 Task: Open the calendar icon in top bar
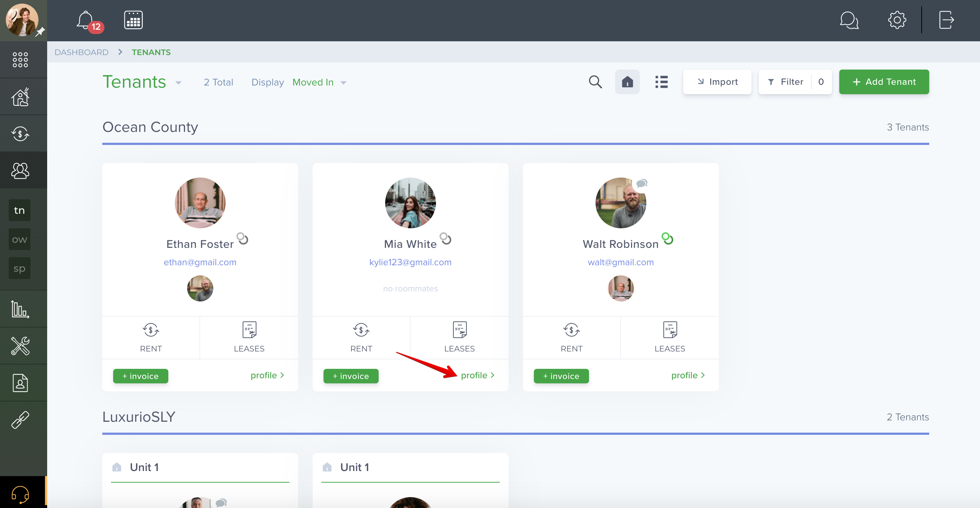pyautogui.click(x=133, y=20)
